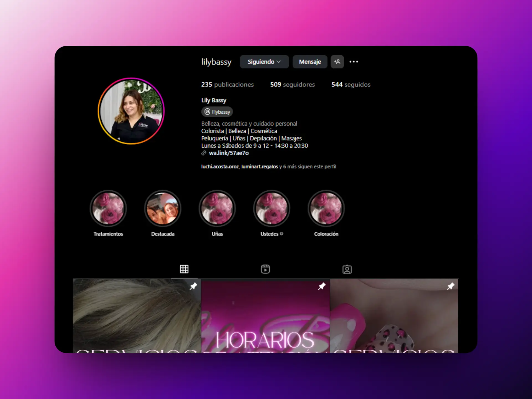
Task: Click luchi.acosta.oroz mutual follower link
Action: tap(220, 167)
